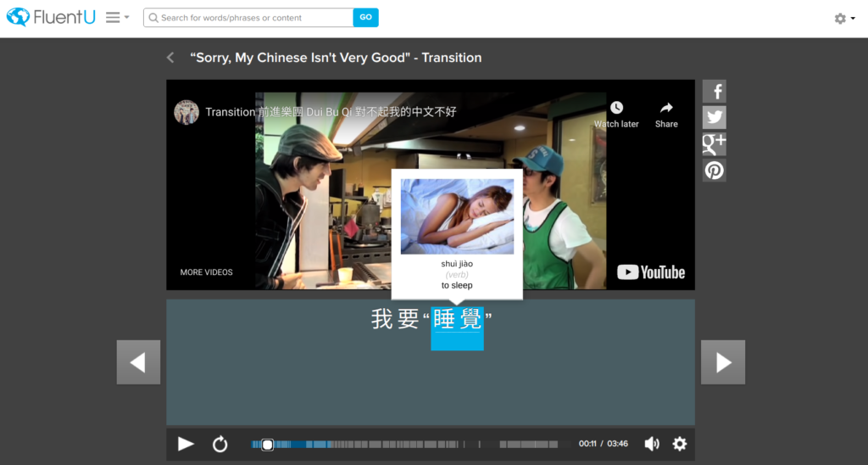Viewport: 868px width, 465px height.
Task: Add the video to Watch later
Action: (616, 115)
